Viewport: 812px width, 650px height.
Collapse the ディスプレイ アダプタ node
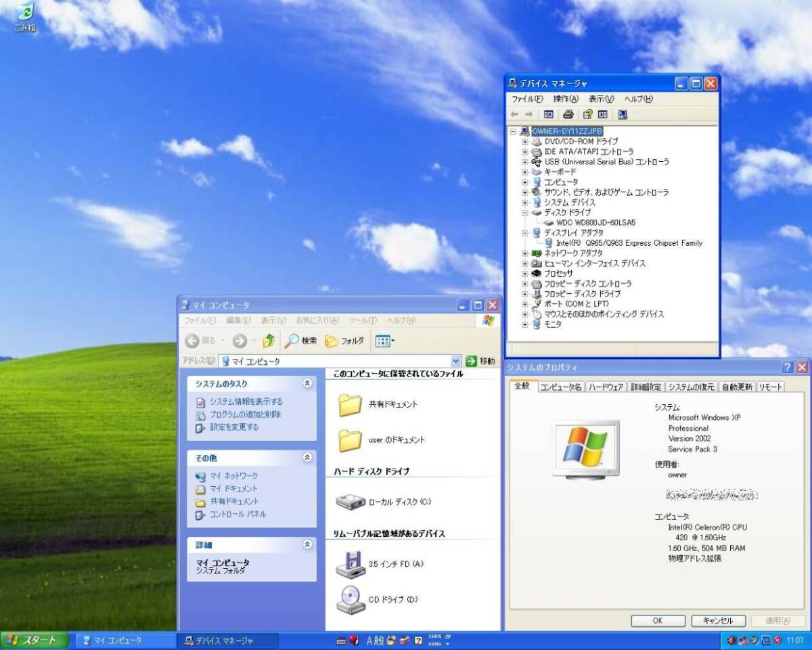point(525,233)
